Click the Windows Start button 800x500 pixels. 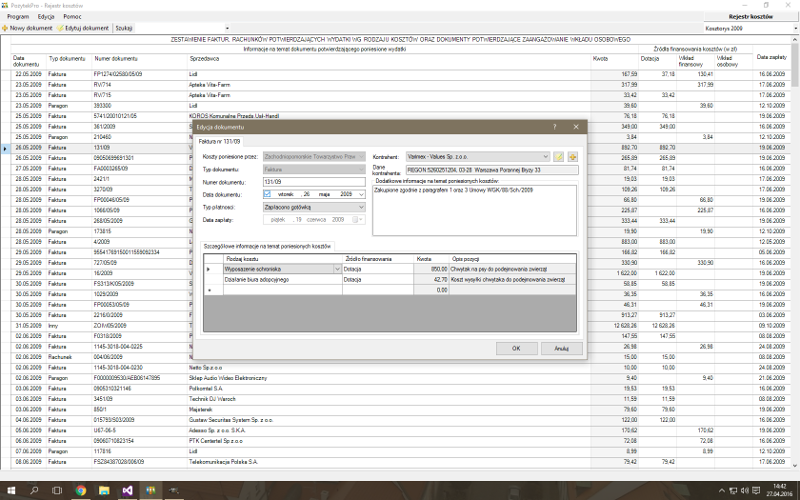pos(9,491)
